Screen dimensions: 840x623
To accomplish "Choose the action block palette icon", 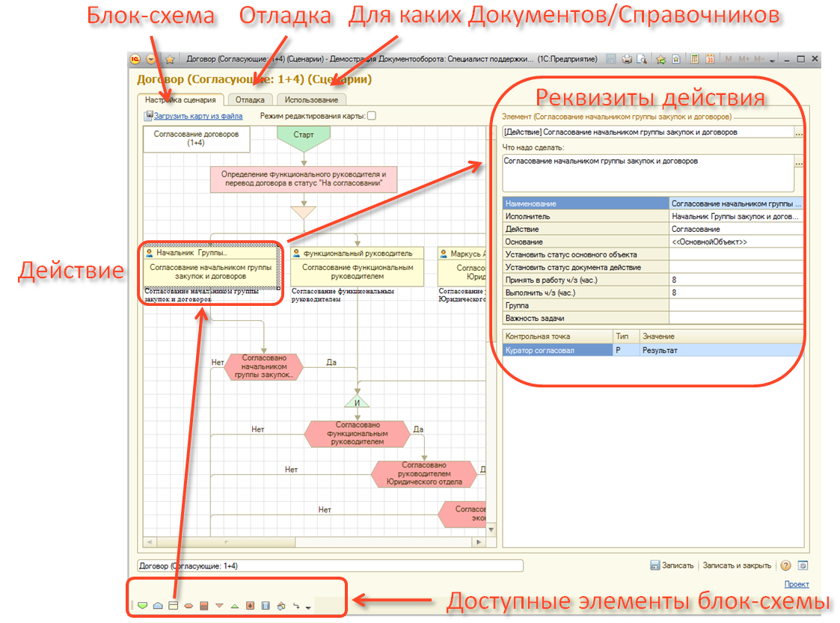I will pyautogui.click(x=173, y=606).
